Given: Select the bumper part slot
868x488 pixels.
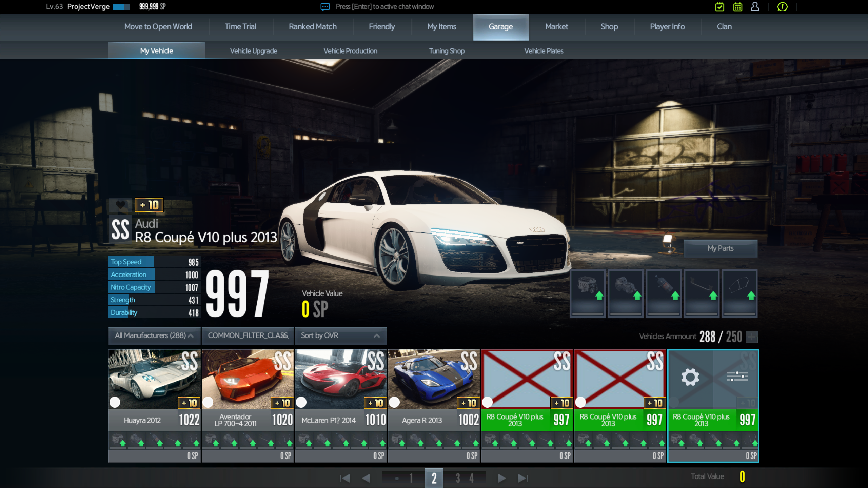Looking at the screenshot, I should tap(739, 293).
